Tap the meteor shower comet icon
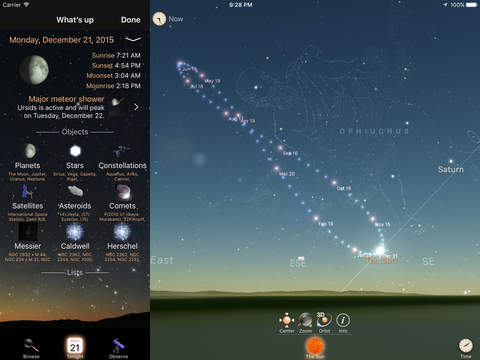The height and width of the screenshot is (360, 480). (116, 102)
